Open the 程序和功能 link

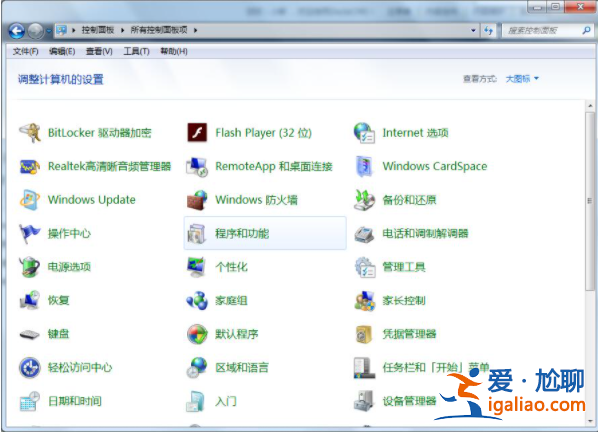tap(242, 233)
